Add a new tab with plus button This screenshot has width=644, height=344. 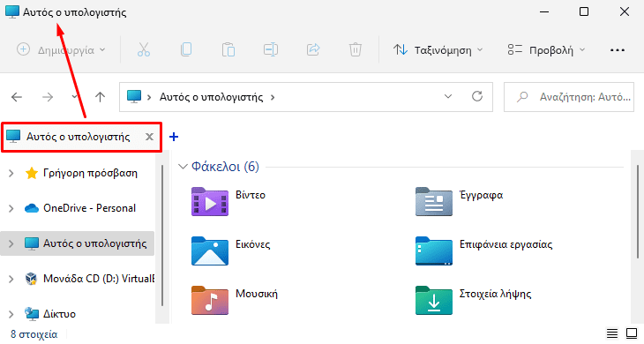[174, 137]
